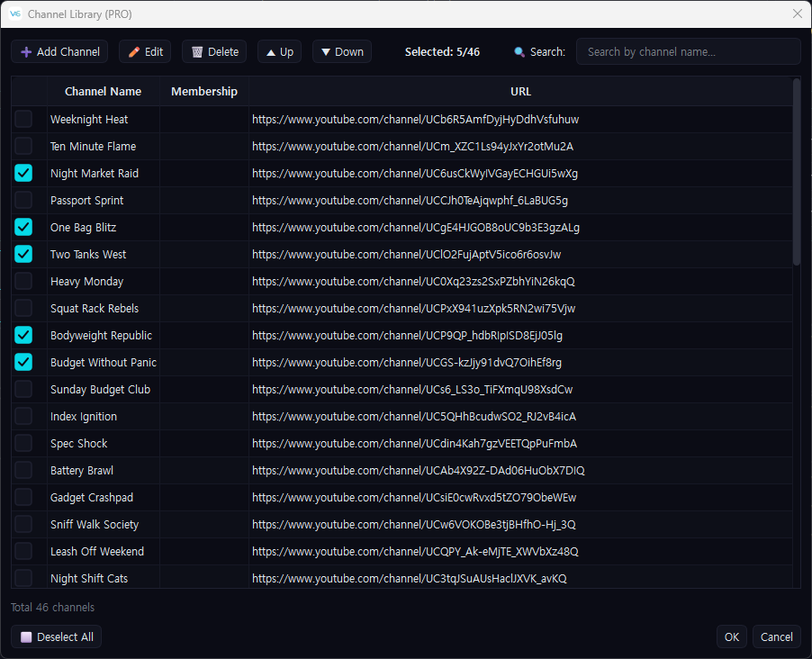The image size is (812, 659).
Task: Click the pencil Edit icon
Action: pos(134,52)
